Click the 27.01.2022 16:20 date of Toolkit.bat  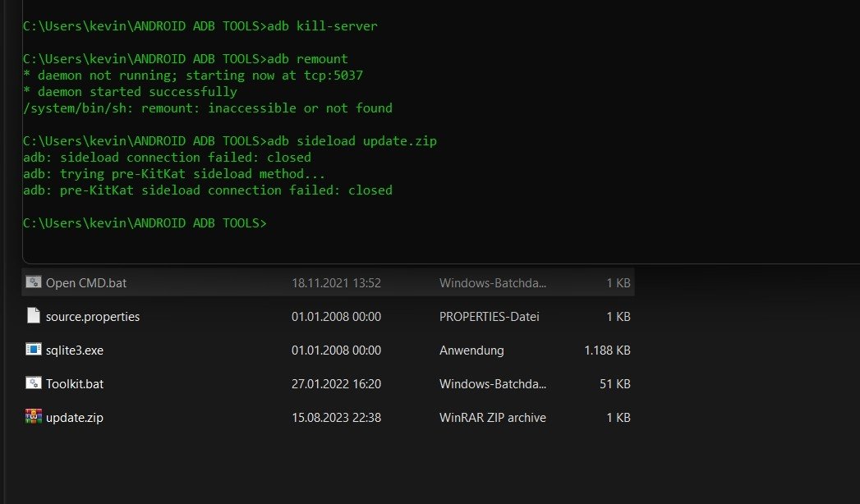pyautogui.click(x=336, y=383)
